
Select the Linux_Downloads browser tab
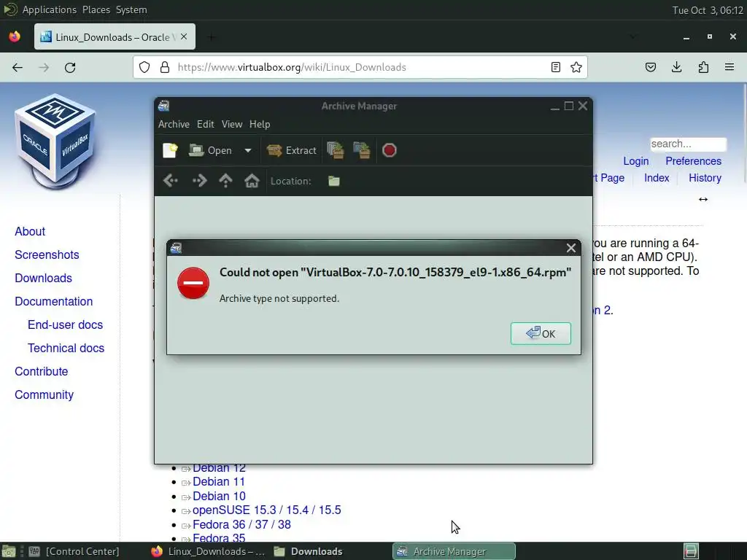point(115,36)
